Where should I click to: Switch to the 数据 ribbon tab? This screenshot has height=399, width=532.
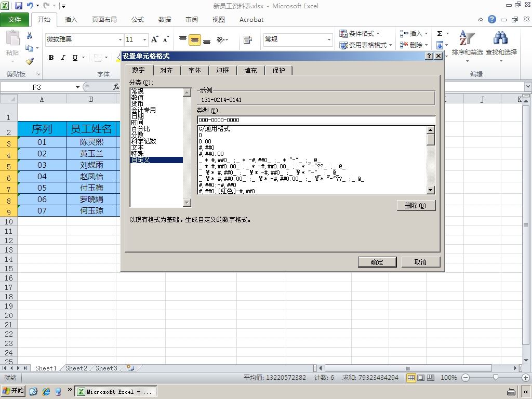(165, 20)
